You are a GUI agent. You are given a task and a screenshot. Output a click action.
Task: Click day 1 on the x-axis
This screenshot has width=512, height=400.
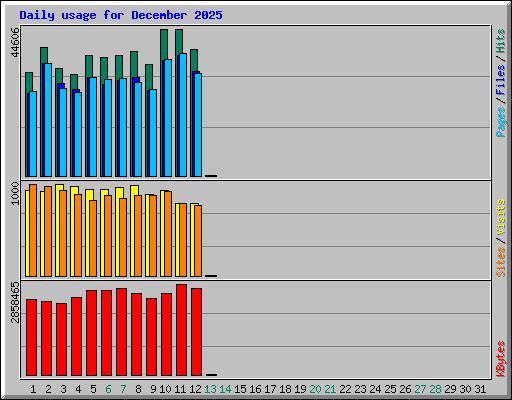(33, 389)
